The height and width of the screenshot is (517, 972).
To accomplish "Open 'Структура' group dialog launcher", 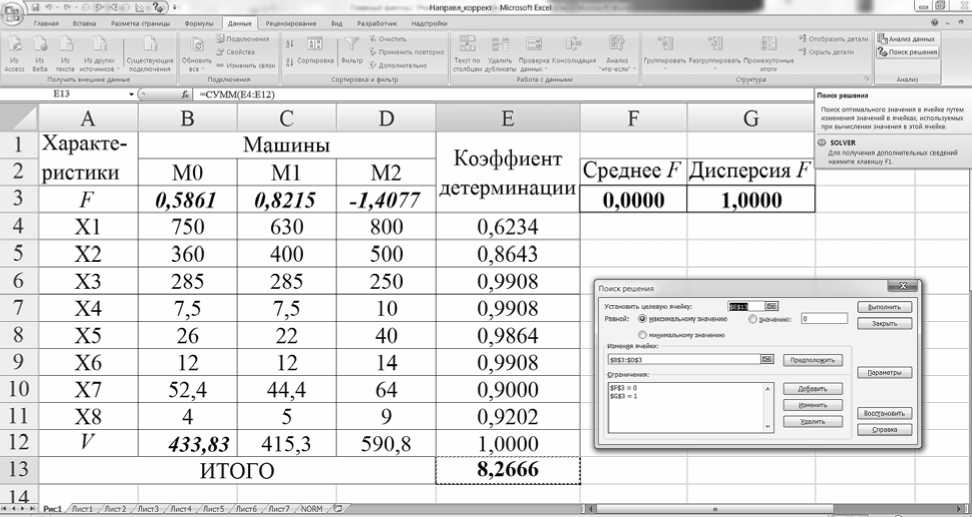I will [x=865, y=79].
